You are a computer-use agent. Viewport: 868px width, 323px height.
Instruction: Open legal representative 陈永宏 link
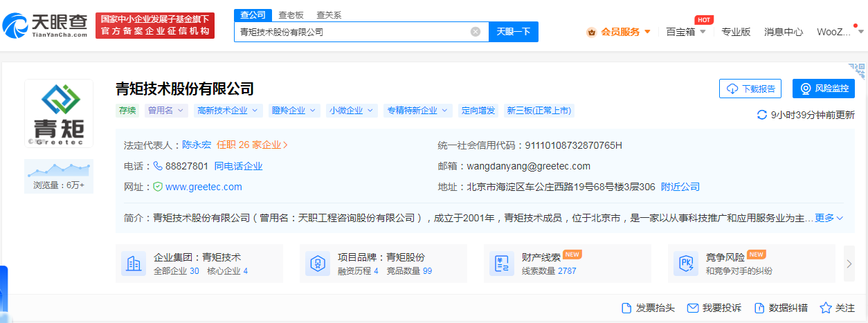point(197,145)
